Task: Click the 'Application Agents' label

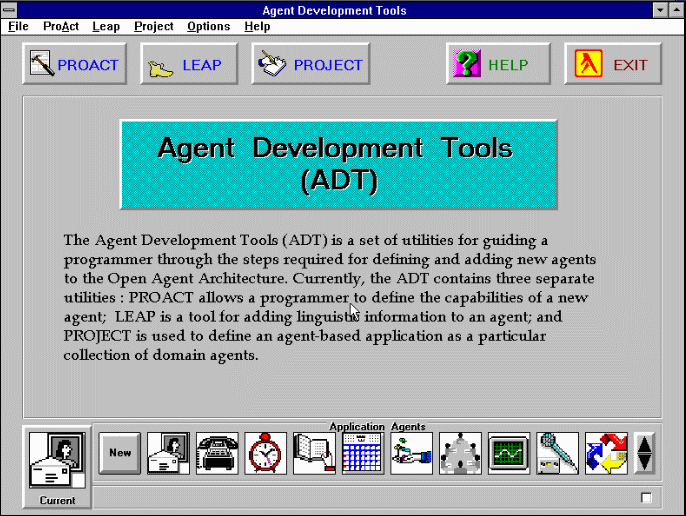Action: 377,426
